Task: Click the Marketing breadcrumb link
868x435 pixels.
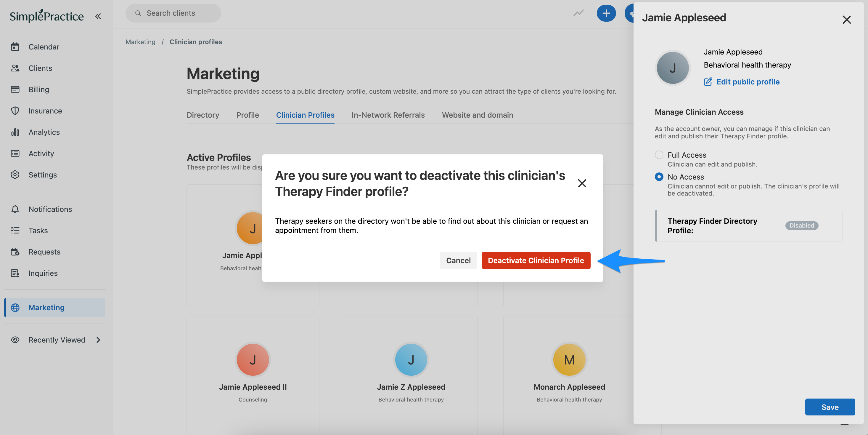Action: coord(141,42)
